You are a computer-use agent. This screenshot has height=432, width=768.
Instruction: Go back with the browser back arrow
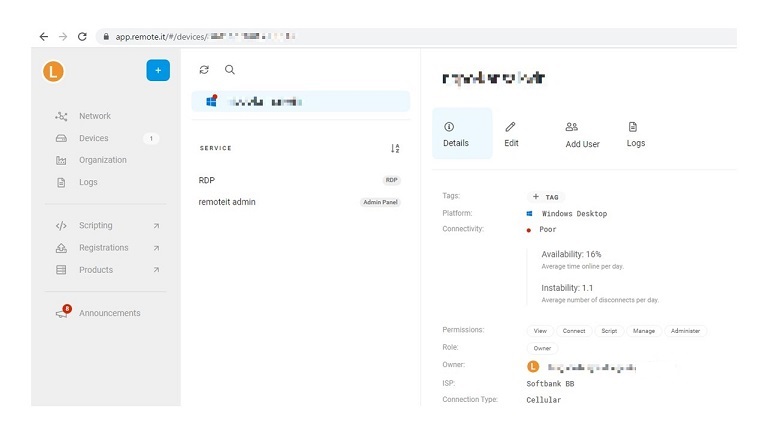(x=44, y=37)
